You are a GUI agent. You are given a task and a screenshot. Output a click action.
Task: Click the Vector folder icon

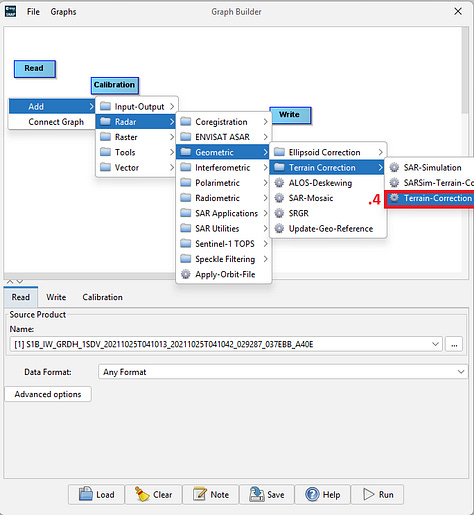coord(105,167)
